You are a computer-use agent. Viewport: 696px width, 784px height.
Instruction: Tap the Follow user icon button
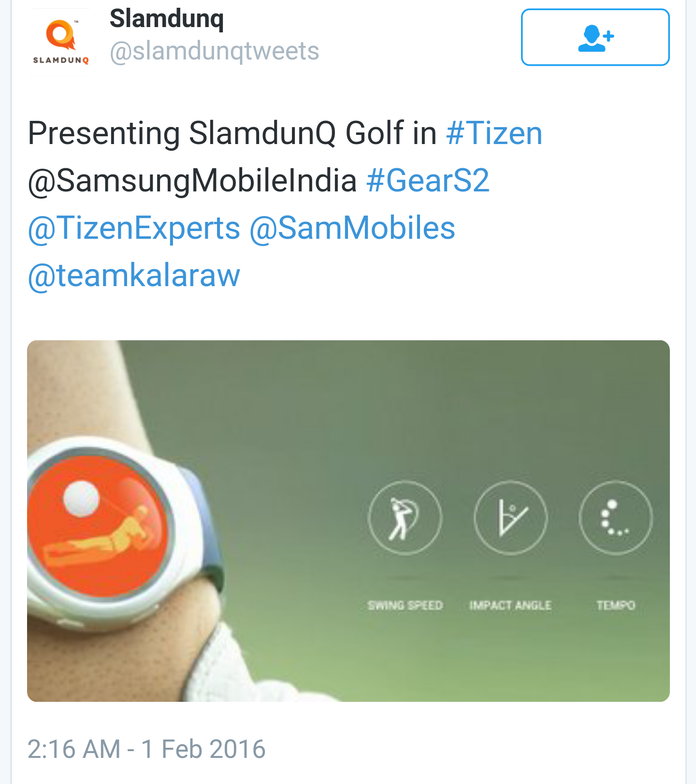pyautogui.click(x=595, y=37)
